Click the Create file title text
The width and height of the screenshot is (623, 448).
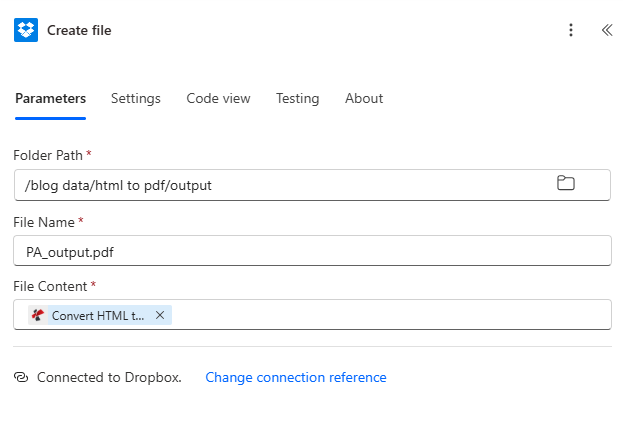79,30
